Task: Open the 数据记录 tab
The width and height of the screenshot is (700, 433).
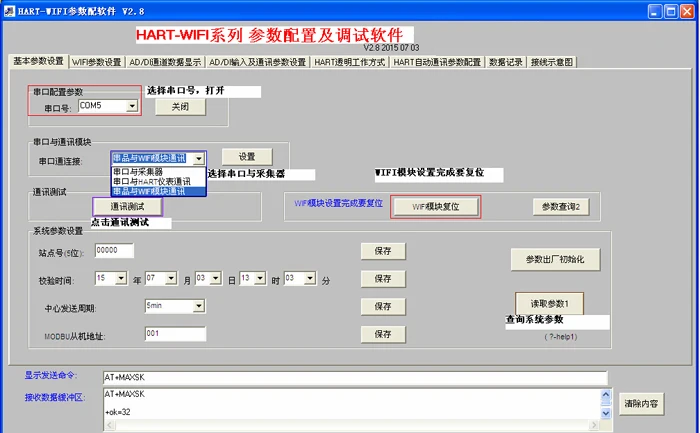Action: (506, 62)
